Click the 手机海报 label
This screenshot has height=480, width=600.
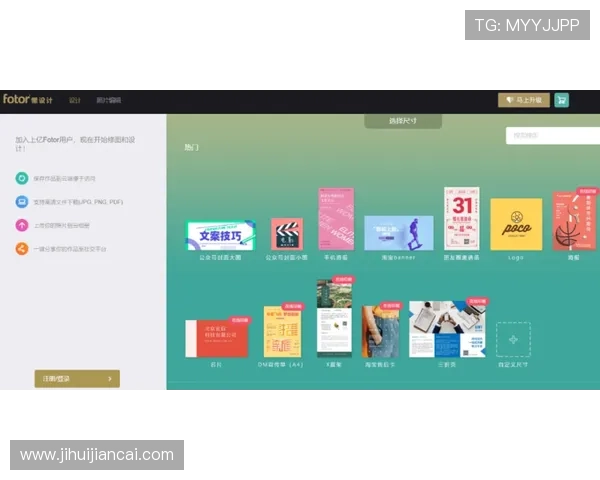point(336,258)
